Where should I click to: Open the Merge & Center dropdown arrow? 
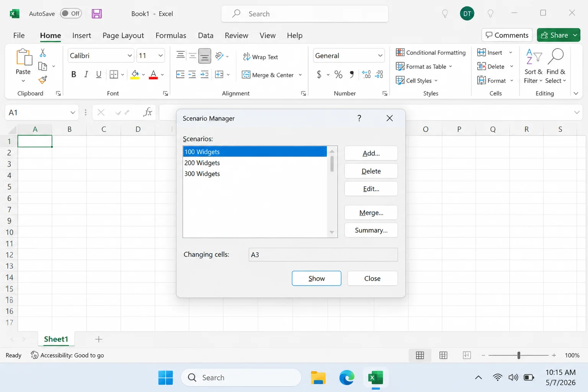300,75
